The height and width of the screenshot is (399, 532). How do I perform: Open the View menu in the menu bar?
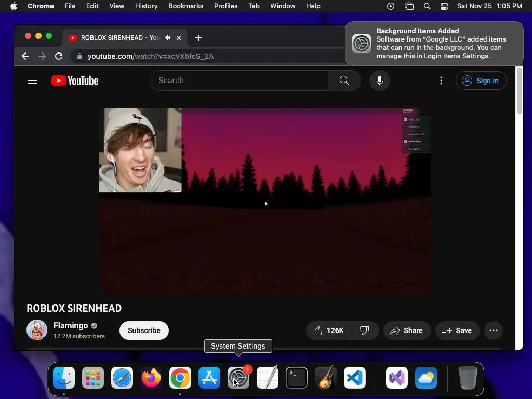[117, 6]
